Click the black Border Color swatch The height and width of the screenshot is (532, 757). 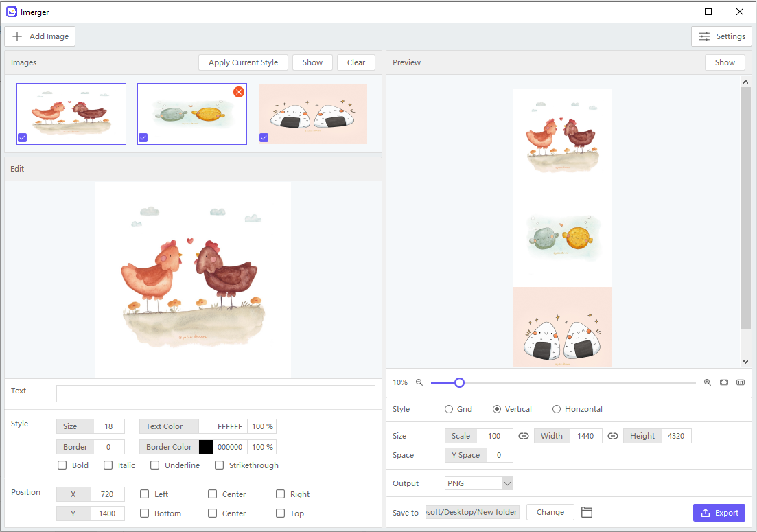click(206, 447)
